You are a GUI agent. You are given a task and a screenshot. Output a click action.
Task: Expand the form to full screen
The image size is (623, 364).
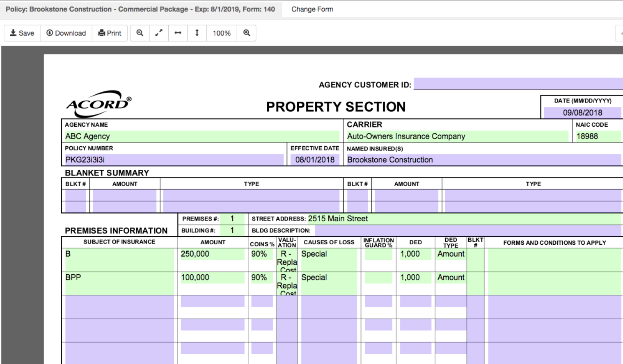159,33
